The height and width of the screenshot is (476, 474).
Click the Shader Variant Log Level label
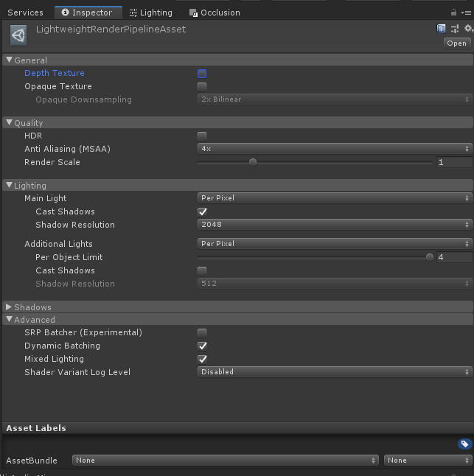click(x=77, y=372)
